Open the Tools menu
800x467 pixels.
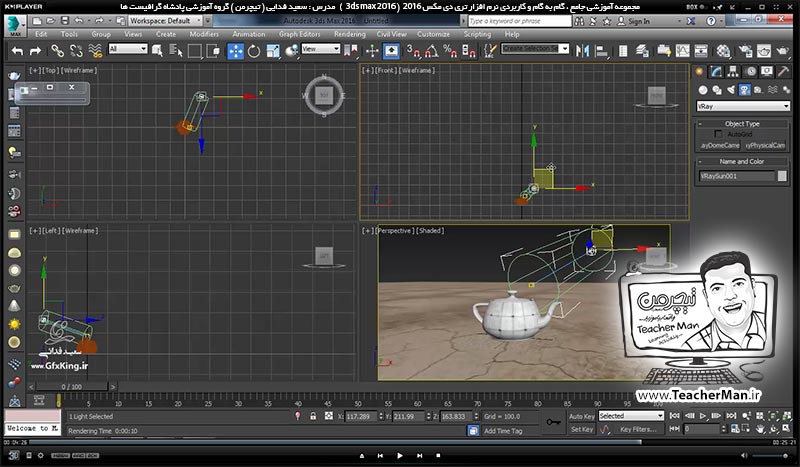coord(69,34)
